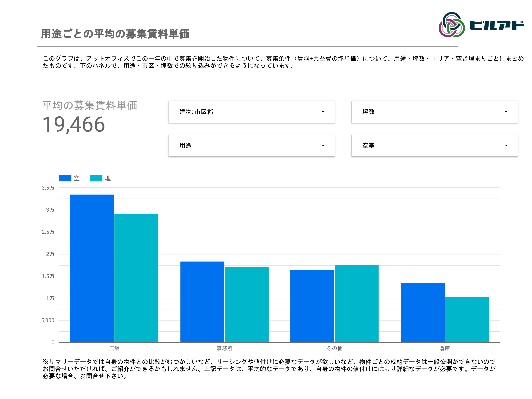
Task: Click the 空 bar for 事務所
Action: click(x=202, y=302)
